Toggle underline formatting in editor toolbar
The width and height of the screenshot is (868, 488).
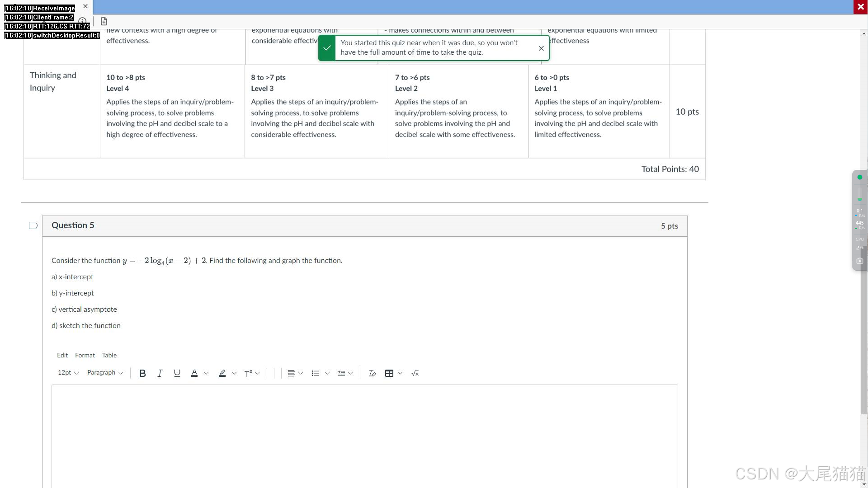pyautogui.click(x=177, y=373)
